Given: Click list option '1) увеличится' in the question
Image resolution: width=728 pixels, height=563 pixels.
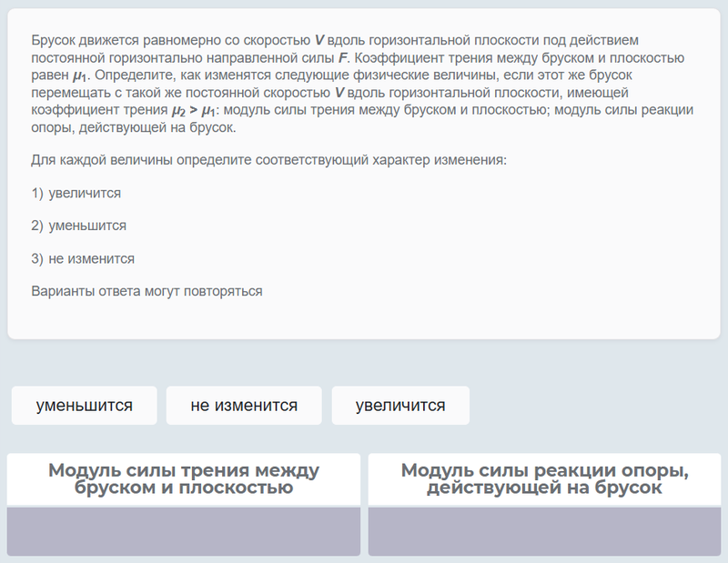Looking at the screenshot, I should [76, 194].
